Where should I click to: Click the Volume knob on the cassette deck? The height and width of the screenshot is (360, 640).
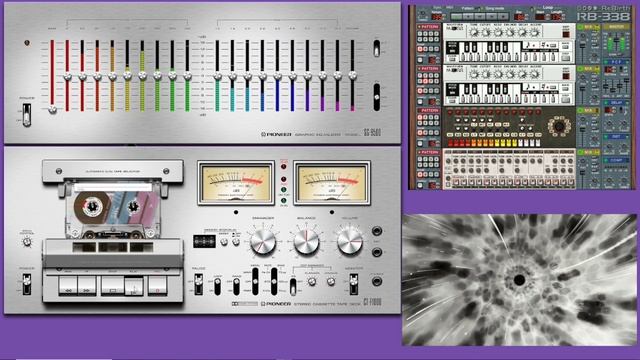[349, 241]
